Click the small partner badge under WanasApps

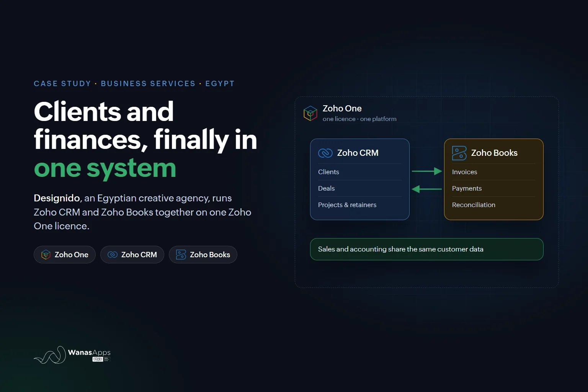[101, 359]
